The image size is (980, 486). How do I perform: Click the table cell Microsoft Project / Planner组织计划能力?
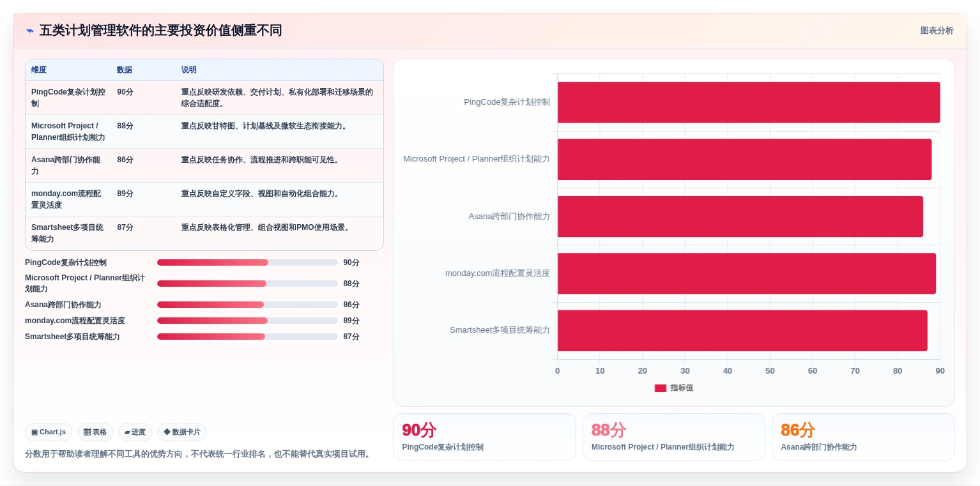point(68,132)
